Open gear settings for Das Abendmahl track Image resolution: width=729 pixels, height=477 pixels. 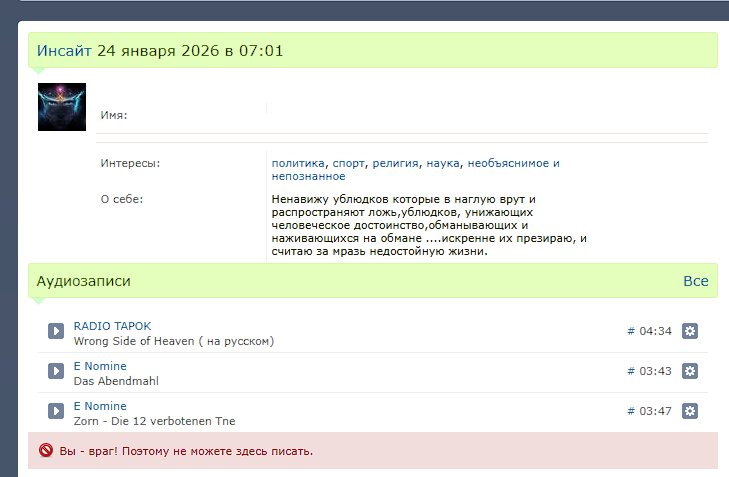point(689,371)
